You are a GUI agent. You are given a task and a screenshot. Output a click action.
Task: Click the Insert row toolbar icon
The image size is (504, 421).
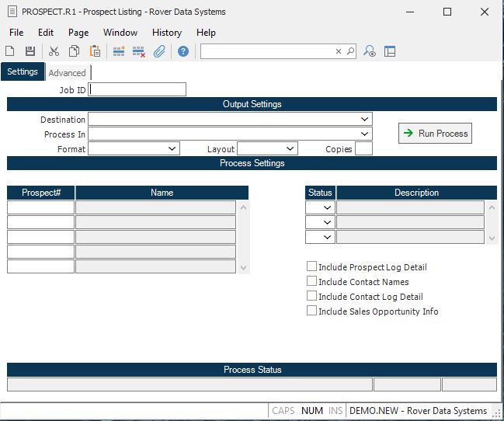point(119,51)
